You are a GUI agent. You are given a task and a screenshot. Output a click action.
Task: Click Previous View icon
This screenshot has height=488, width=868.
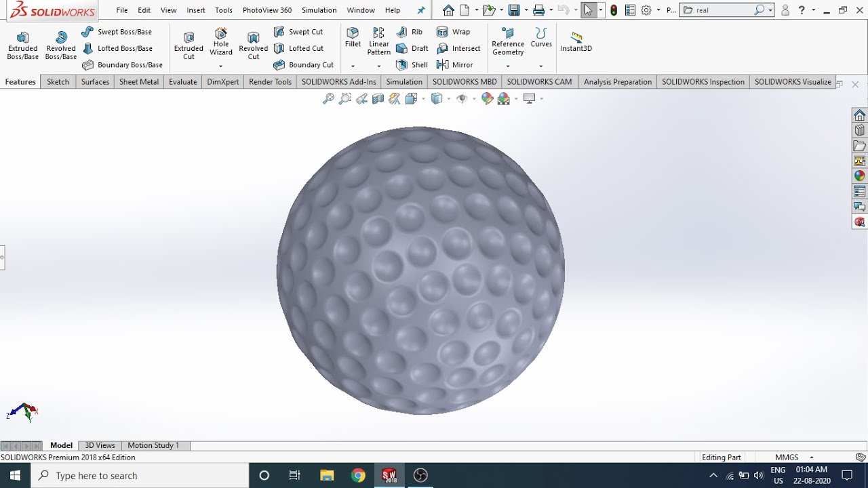tap(361, 99)
